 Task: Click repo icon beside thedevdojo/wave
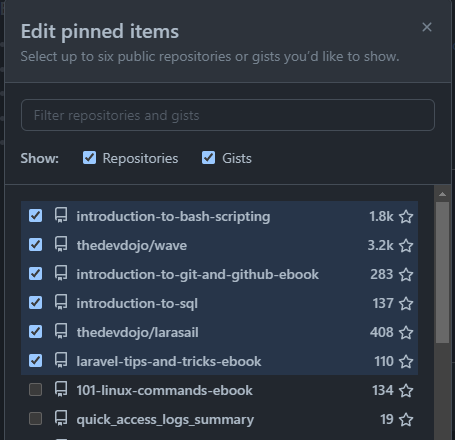pos(61,244)
